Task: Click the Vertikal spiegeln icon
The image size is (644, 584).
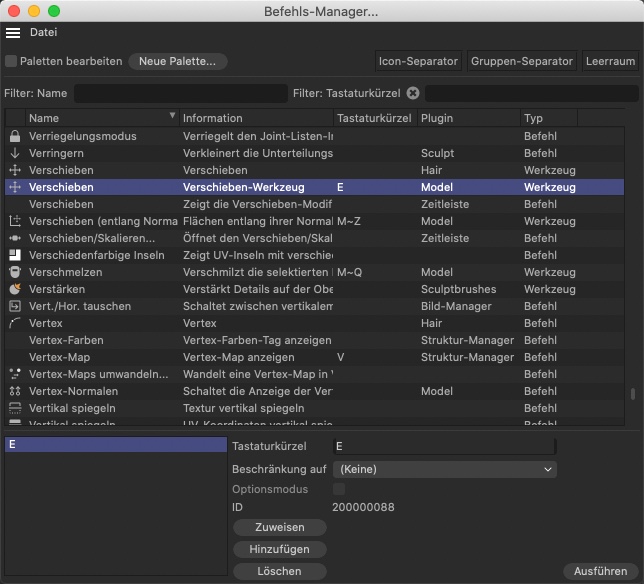Action: click(x=14, y=408)
